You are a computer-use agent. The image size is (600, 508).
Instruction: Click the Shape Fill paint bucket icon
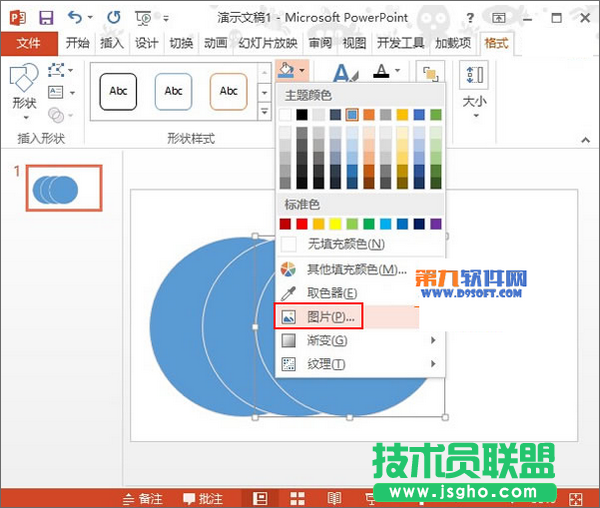(x=286, y=70)
